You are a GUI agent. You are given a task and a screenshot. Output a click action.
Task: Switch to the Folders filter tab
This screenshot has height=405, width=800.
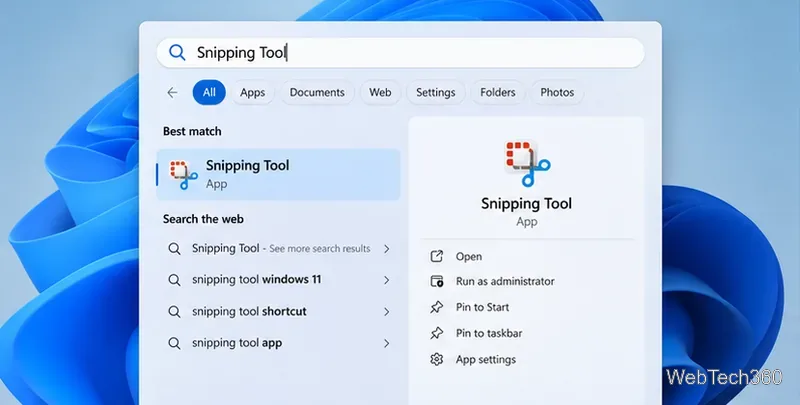[x=497, y=92]
